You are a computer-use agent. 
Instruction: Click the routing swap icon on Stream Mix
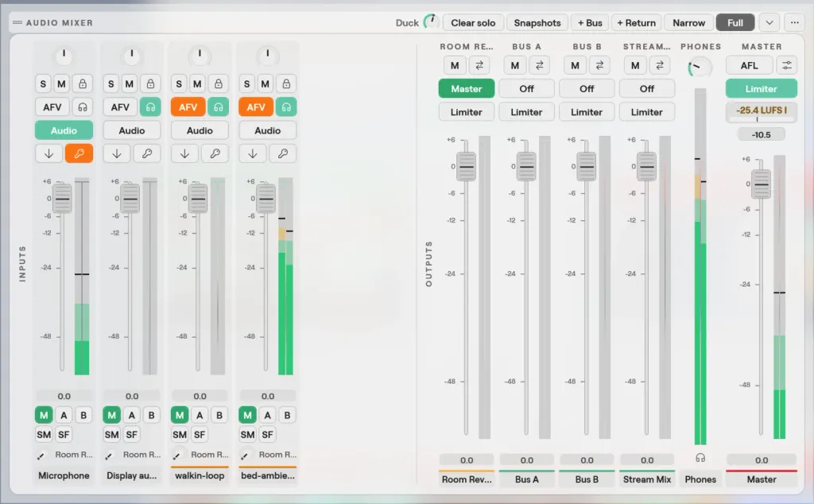tap(660, 65)
